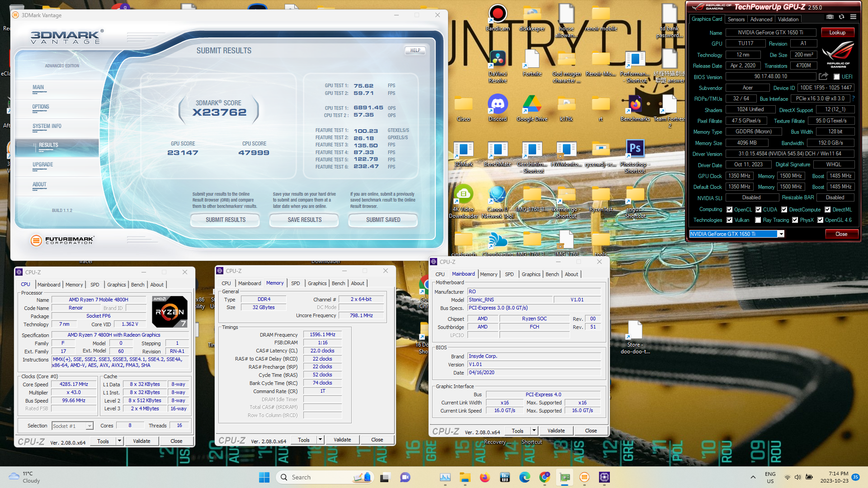Image resolution: width=868 pixels, height=488 pixels.
Task: Switch to the Sensors tab in GPU-Z
Action: click(x=736, y=19)
